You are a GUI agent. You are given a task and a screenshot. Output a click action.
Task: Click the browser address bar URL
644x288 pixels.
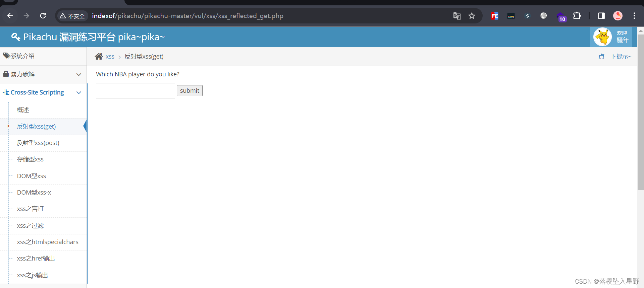(187, 16)
